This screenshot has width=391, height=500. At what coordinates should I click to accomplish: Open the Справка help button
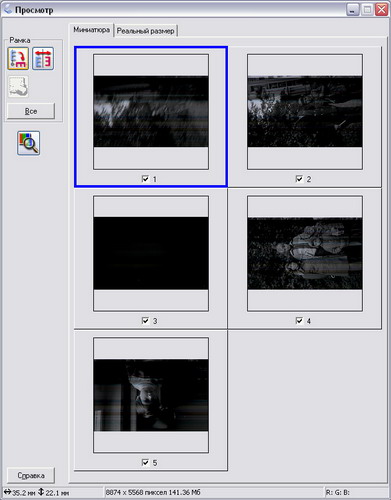[31, 476]
